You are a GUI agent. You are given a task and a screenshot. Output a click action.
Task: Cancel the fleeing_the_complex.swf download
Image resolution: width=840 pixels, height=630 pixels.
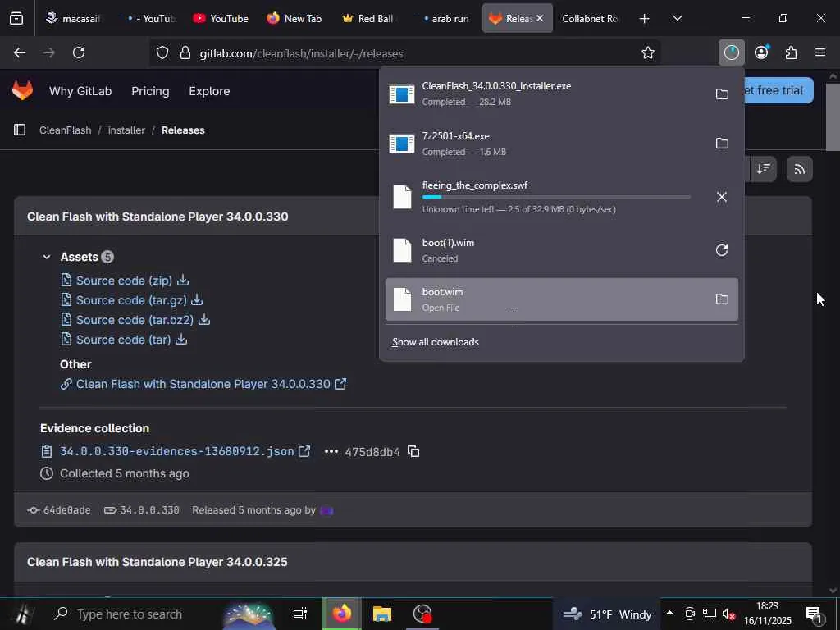point(722,197)
